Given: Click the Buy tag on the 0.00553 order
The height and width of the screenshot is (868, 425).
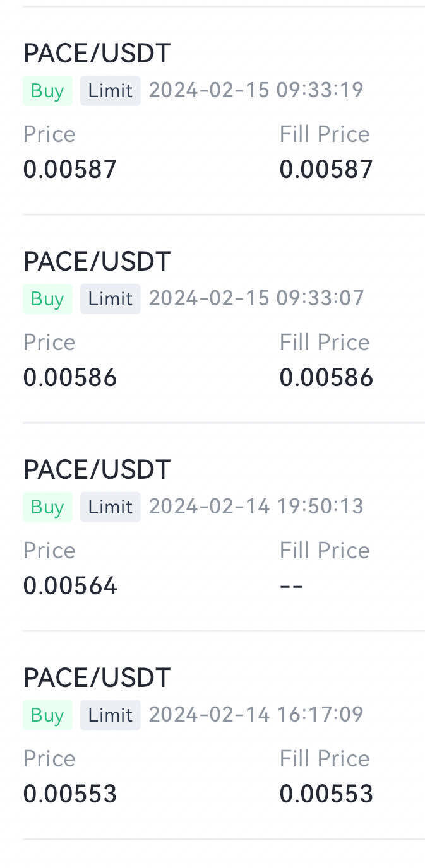Looking at the screenshot, I should pos(47,715).
